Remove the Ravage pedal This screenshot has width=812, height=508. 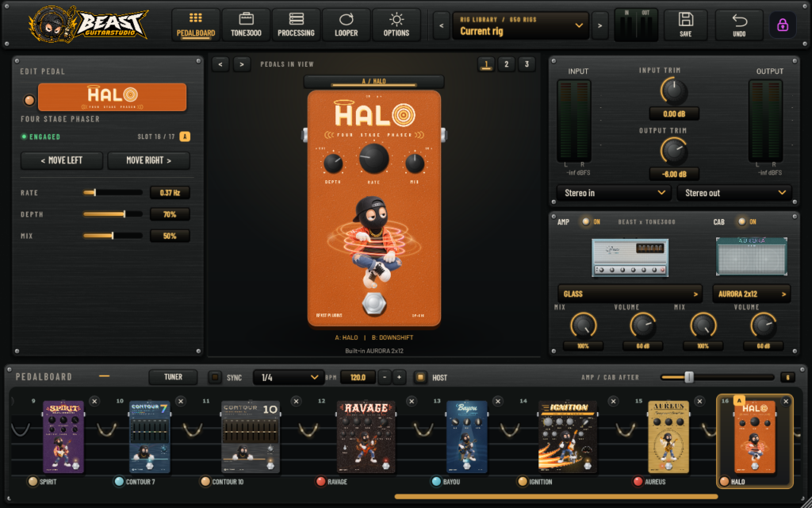point(412,401)
